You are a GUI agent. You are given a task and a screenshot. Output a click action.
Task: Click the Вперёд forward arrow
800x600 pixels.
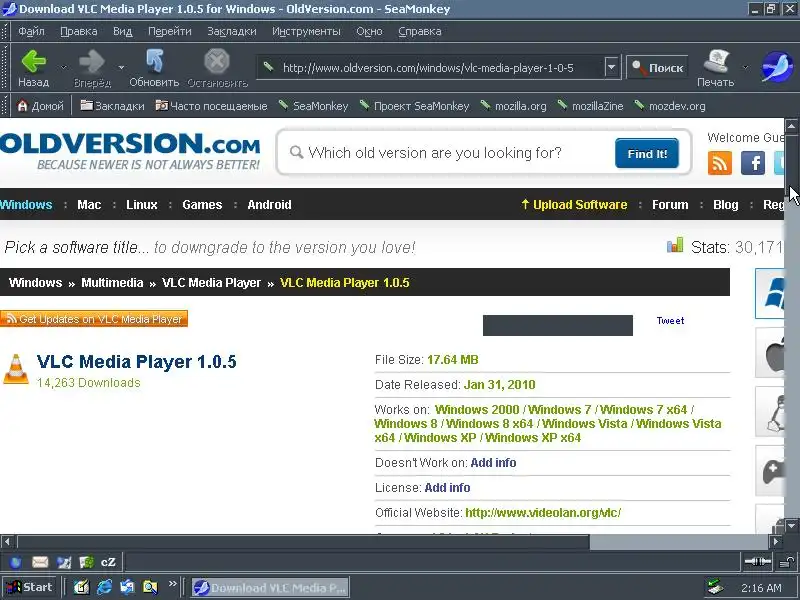tap(92, 68)
